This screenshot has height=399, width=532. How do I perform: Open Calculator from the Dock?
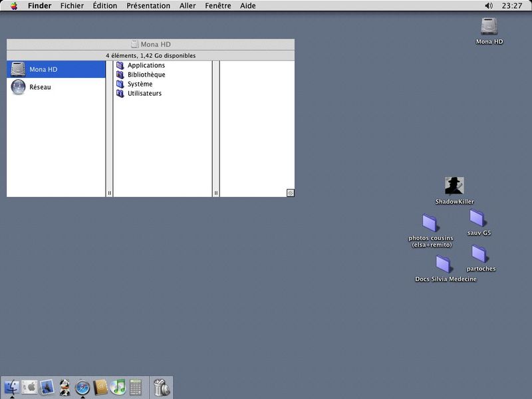pyautogui.click(x=136, y=387)
